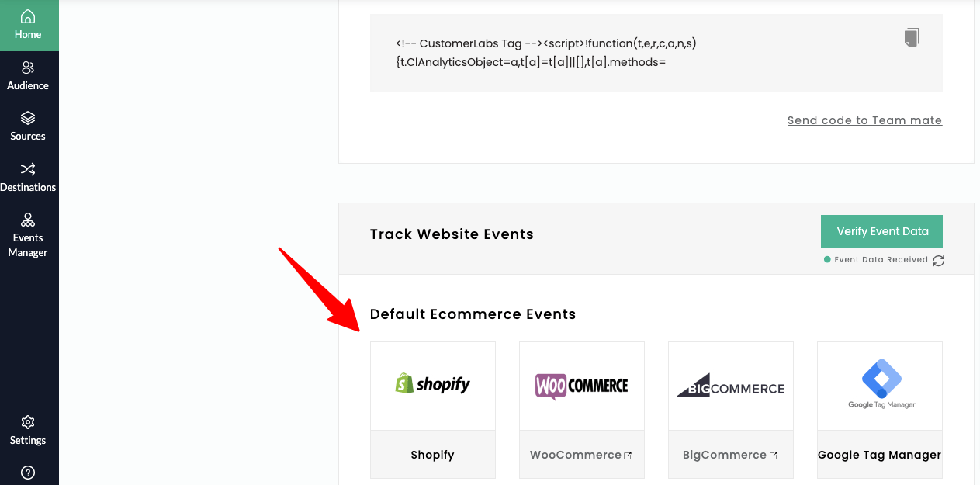Click the help question mark icon

coord(28,473)
